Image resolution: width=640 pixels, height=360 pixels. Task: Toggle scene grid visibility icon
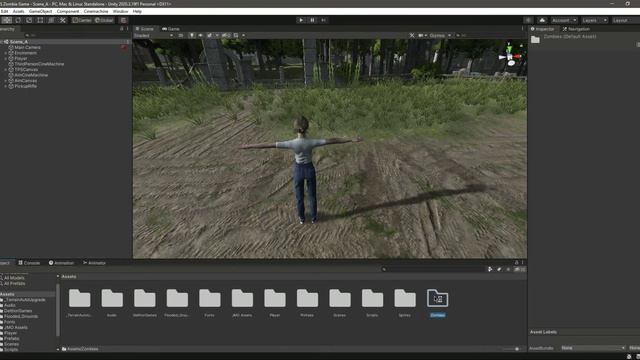(x=236, y=36)
